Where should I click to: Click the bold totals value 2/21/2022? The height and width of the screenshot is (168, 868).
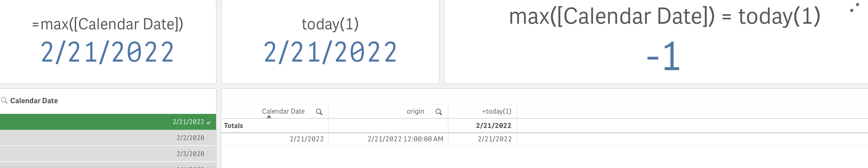pyautogui.click(x=493, y=126)
